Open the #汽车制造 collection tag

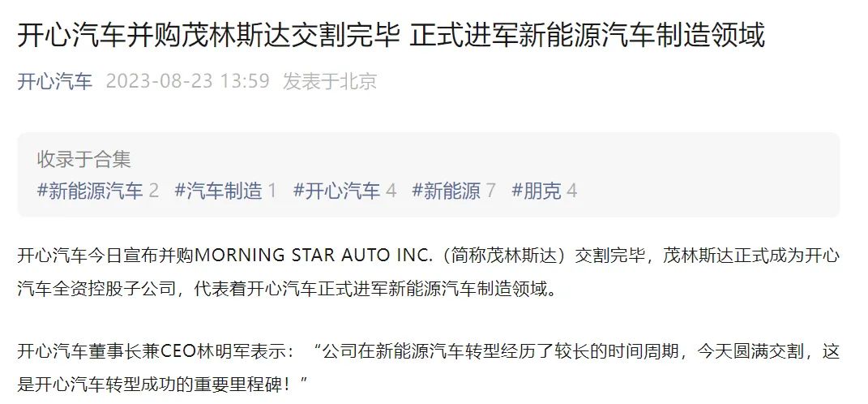[218, 191]
